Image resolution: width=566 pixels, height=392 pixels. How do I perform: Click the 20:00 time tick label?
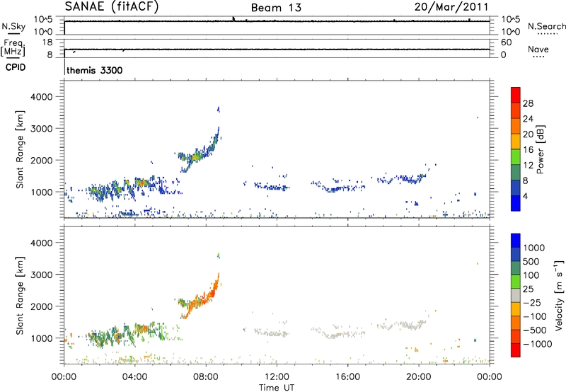(418, 377)
